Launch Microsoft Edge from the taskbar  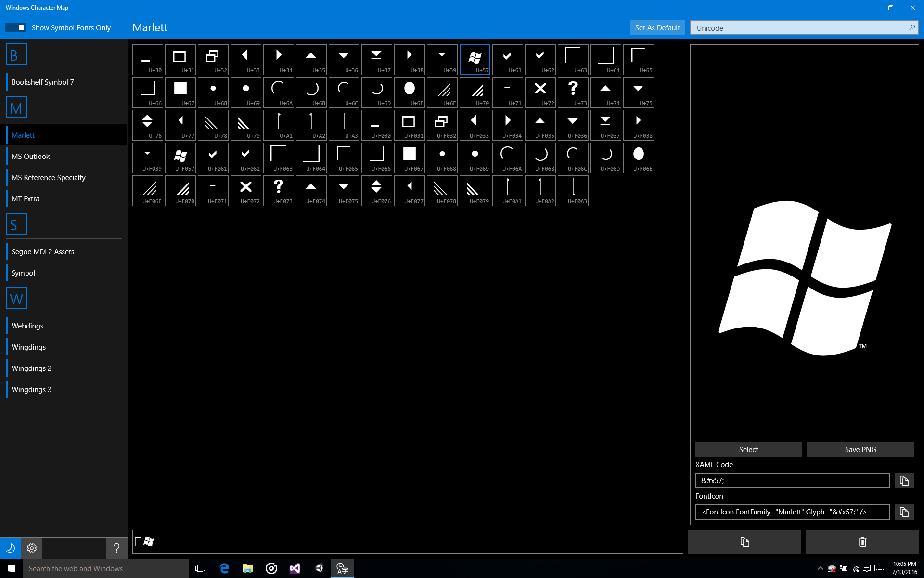coord(224,568)
